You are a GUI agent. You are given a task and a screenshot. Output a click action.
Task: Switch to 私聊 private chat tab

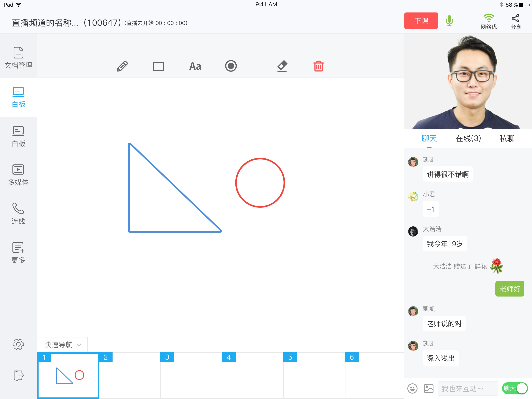[507, 138]
